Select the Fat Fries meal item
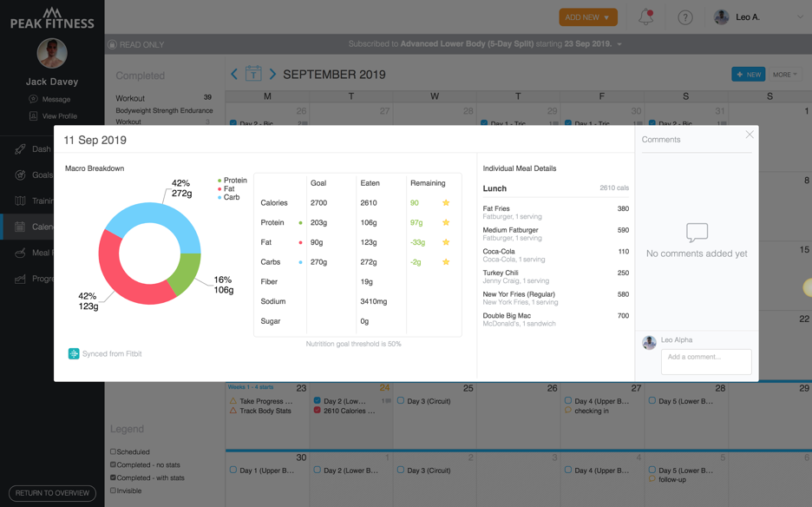The image size is (812, 507). point(556,212)
